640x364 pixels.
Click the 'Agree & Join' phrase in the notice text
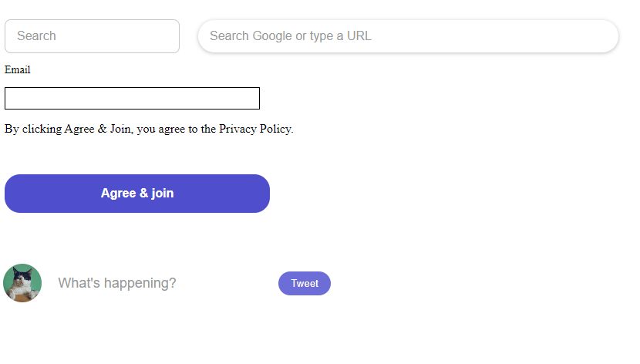[x=98, y=129]
